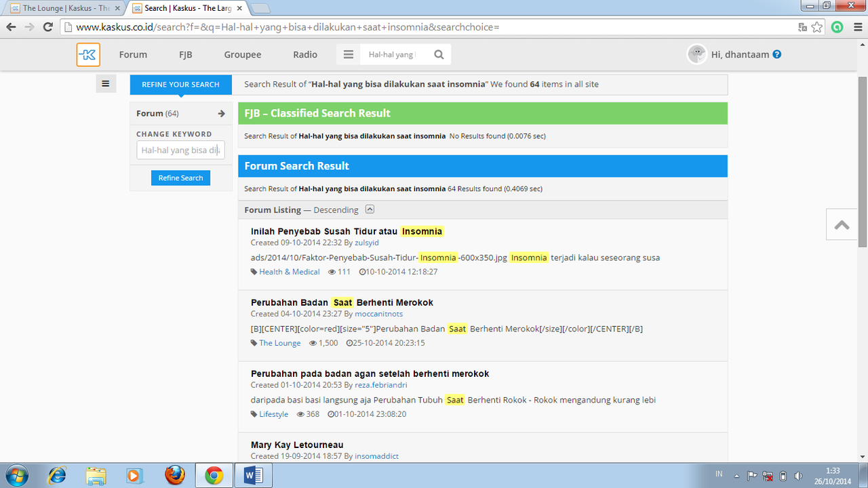Open the Lifestyle category link
This screenshot has width=868, height=488.
click(x=274, y=414)
